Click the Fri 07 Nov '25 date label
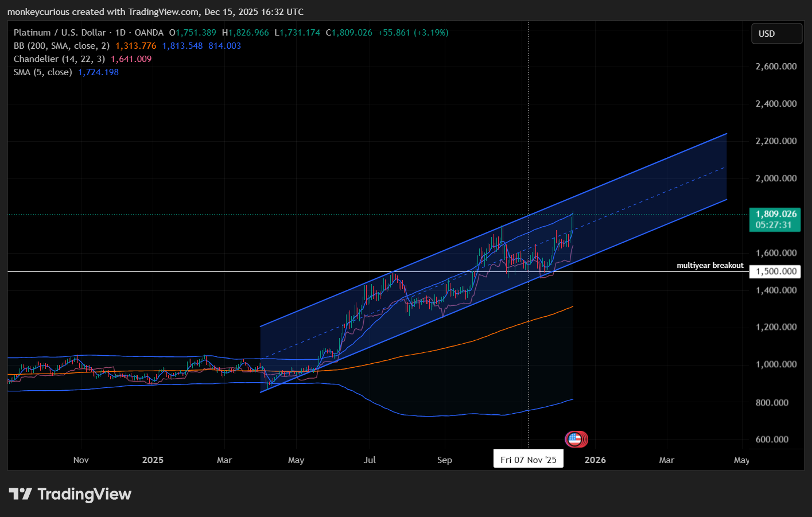This screenshot has height=517, width=812. (x=529, y=460)
